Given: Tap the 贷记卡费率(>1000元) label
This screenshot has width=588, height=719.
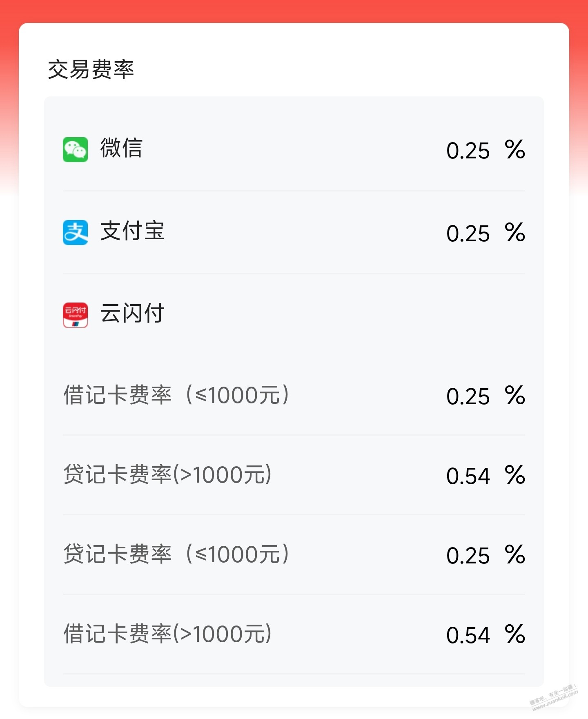Looking at the screenshot, I should coord(167,474).
